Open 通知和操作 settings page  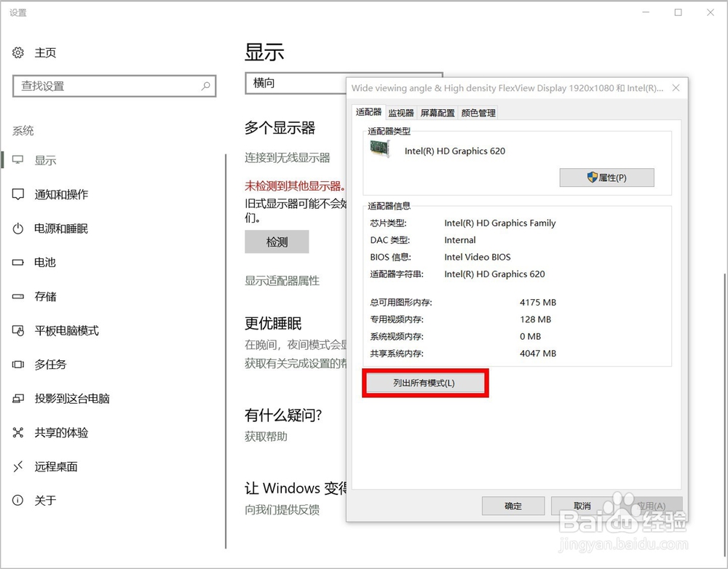(61, 194)
